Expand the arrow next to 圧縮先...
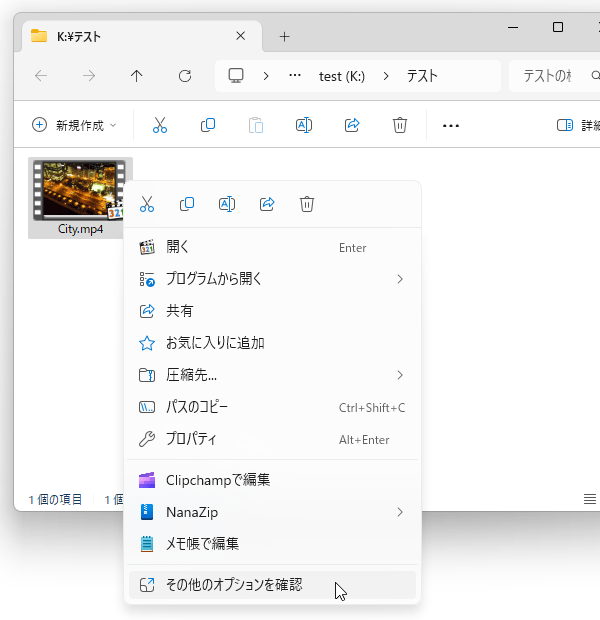The image size is (600, 620). [400, 375]
